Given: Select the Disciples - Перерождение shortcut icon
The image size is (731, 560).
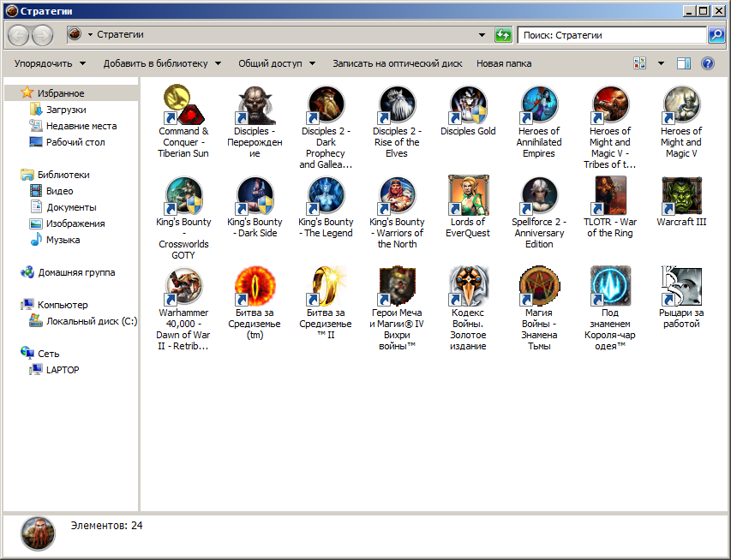Looking at the screenshot, I should 255,104.
